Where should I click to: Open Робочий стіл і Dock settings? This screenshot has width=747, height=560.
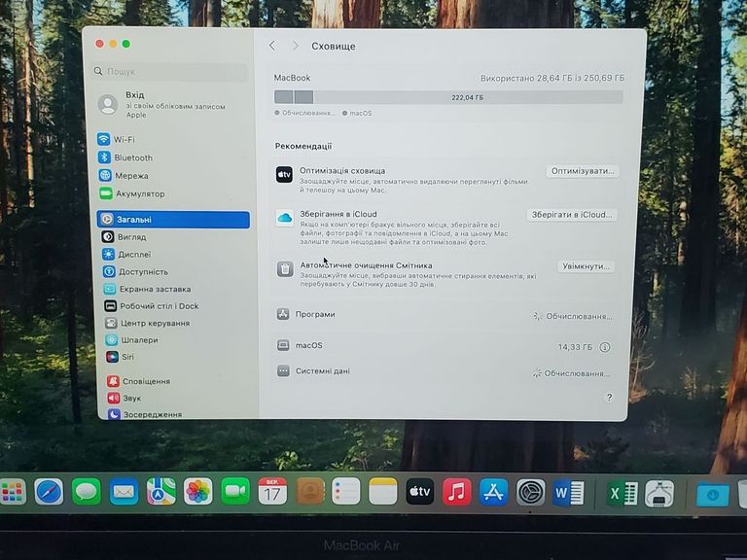pyautogui.click(x=152, y=306)
